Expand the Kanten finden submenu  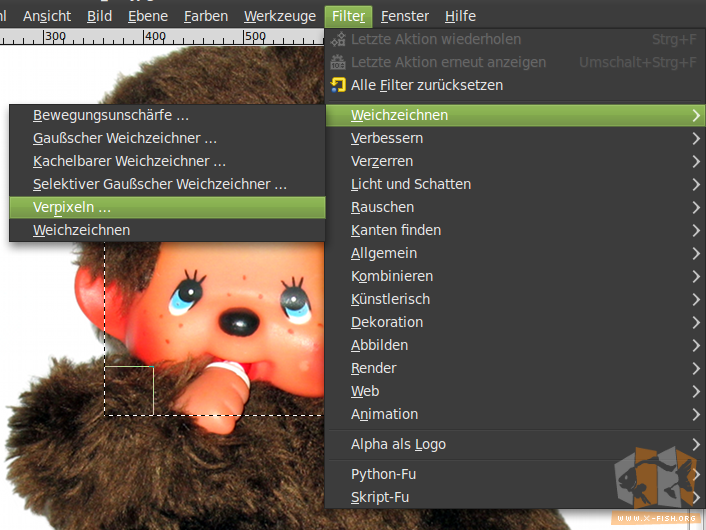(x=515, y=230)
